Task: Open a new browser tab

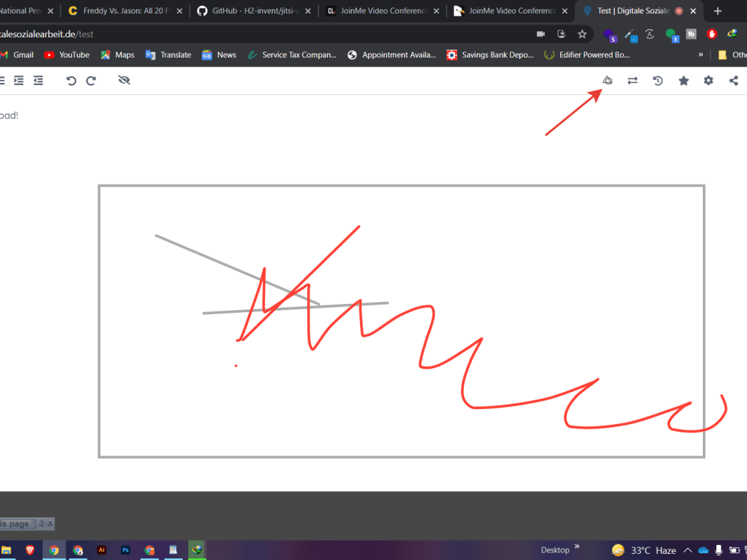Action: point(718,11)
